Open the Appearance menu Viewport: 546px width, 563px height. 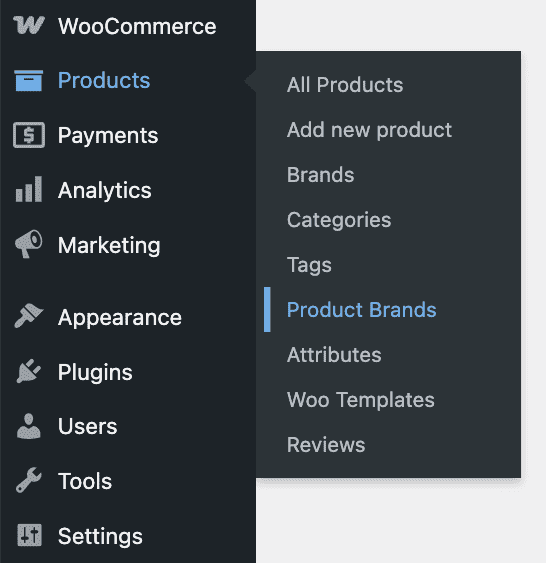120,317
